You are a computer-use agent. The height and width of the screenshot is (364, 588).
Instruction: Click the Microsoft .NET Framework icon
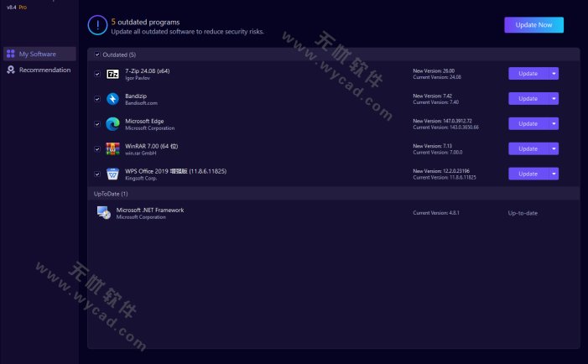coord(104,213)
